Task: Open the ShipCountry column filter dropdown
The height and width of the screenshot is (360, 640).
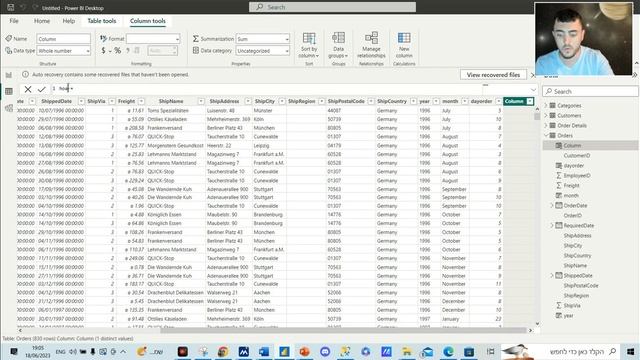Action: click(x=413, y=101)
